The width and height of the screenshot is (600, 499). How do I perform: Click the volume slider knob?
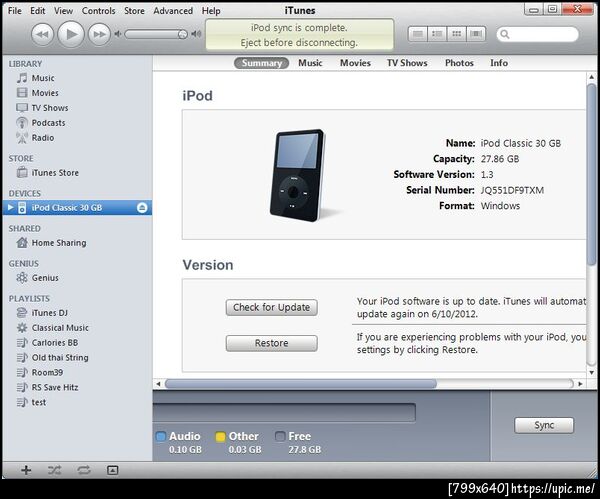point(183,34)
